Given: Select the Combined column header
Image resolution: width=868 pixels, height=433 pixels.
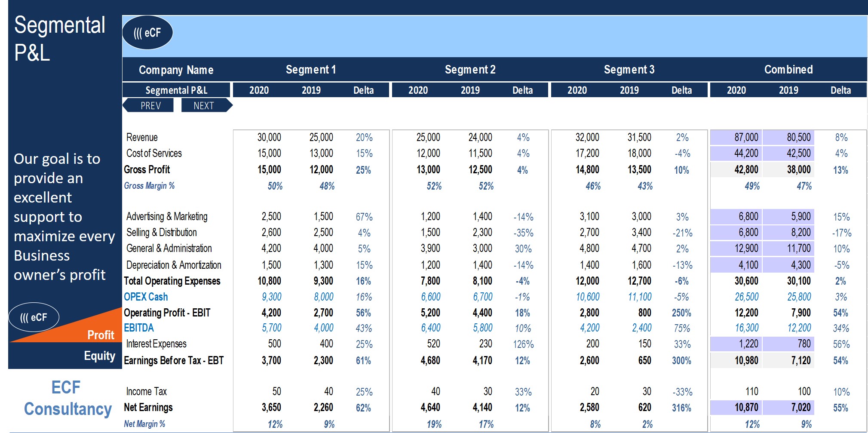Looking at the screenshot, I should (x=788, y=70).
